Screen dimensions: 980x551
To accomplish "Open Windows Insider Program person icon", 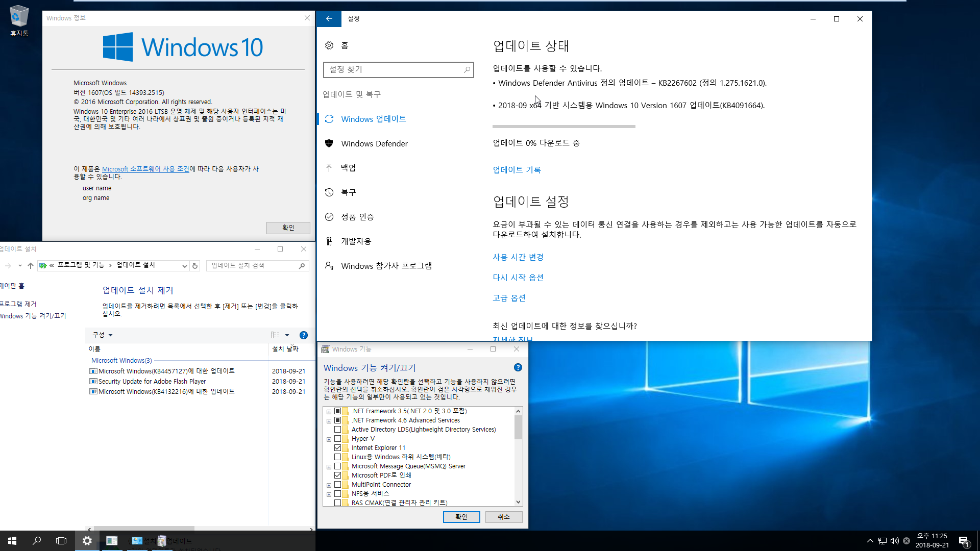I will pyautogui.click(x=329, y=266).
